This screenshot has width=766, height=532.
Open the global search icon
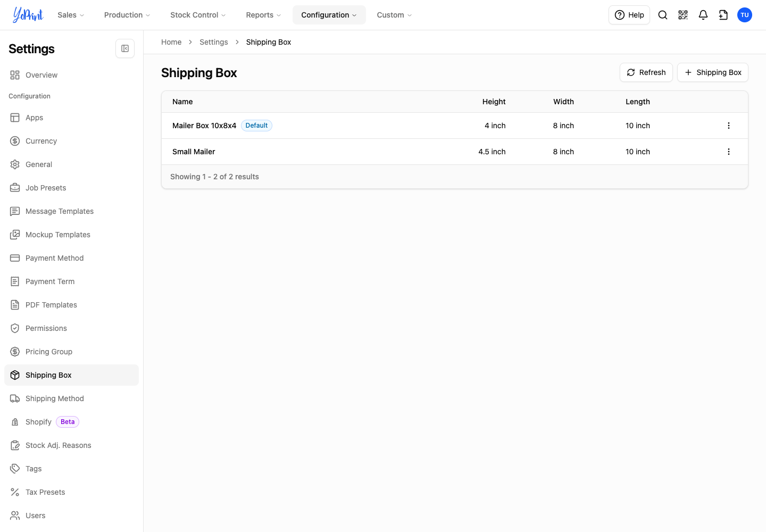tap(663, 15)
